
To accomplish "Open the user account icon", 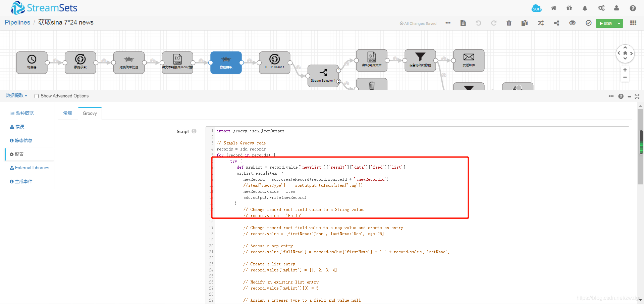I will point(616,8).
